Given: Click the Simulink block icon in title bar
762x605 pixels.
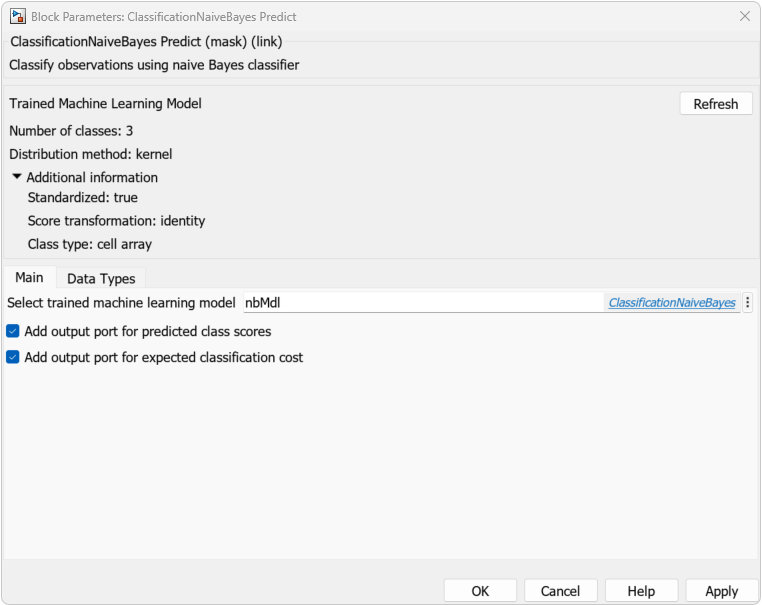Looking at the screenshot, I should [18, 16].
